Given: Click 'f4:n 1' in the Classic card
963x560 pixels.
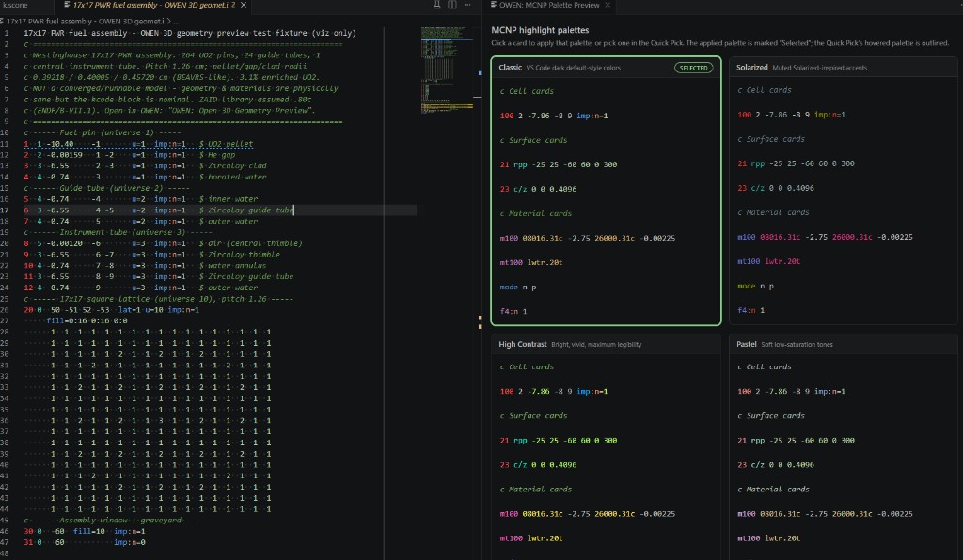Looking at the screenshot, I should 513,312.
